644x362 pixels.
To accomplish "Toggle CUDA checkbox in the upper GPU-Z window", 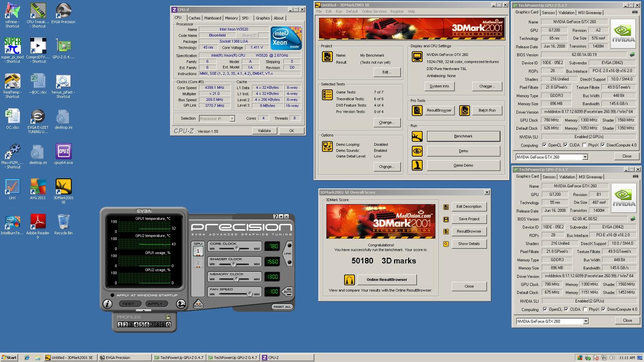I will 566,145.
